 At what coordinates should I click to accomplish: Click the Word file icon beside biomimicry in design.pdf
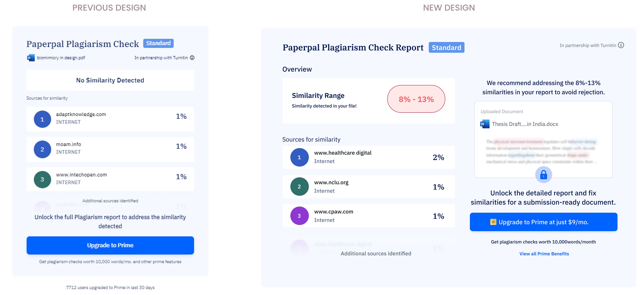tap(31, 58)
